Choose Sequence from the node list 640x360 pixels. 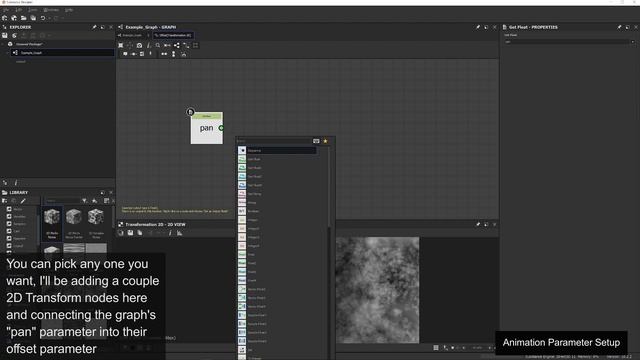(277, 150)
